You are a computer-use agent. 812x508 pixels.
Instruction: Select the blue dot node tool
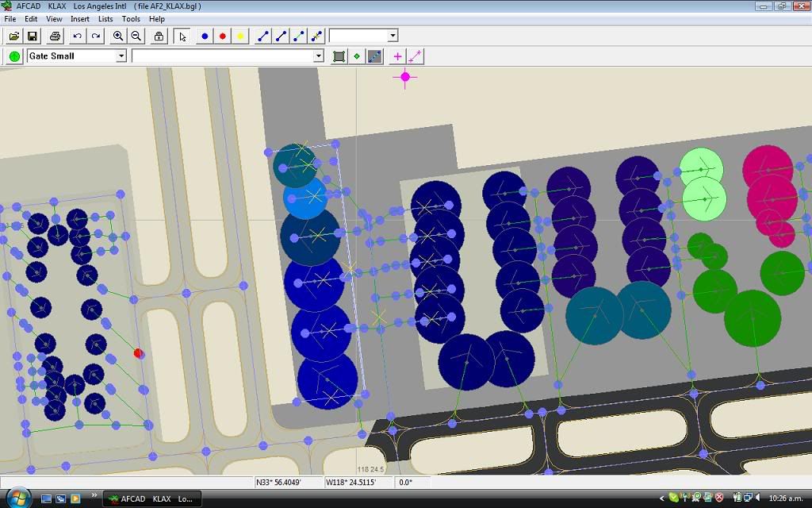tap(205, 36)
